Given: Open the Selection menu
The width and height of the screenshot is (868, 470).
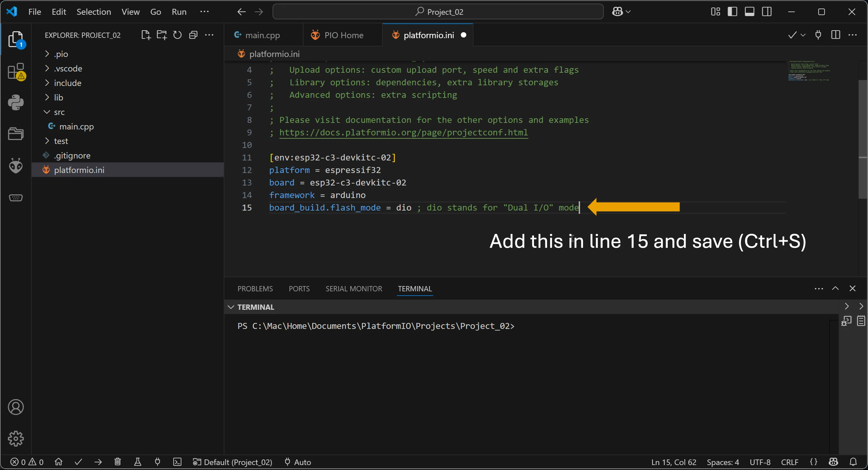Looking at the screenshot, I should 94,12.
